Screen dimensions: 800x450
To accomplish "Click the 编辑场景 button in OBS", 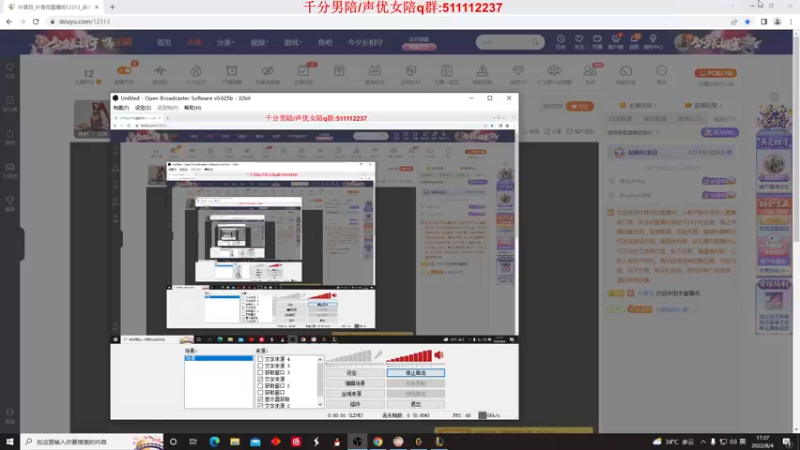I will (x=355, y=383).
